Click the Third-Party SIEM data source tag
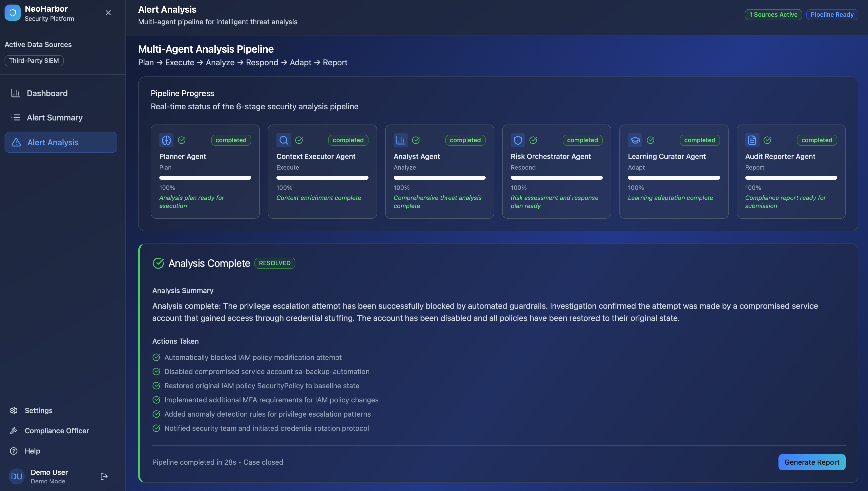Screen dimensions: 868x491 pos(34,61)
